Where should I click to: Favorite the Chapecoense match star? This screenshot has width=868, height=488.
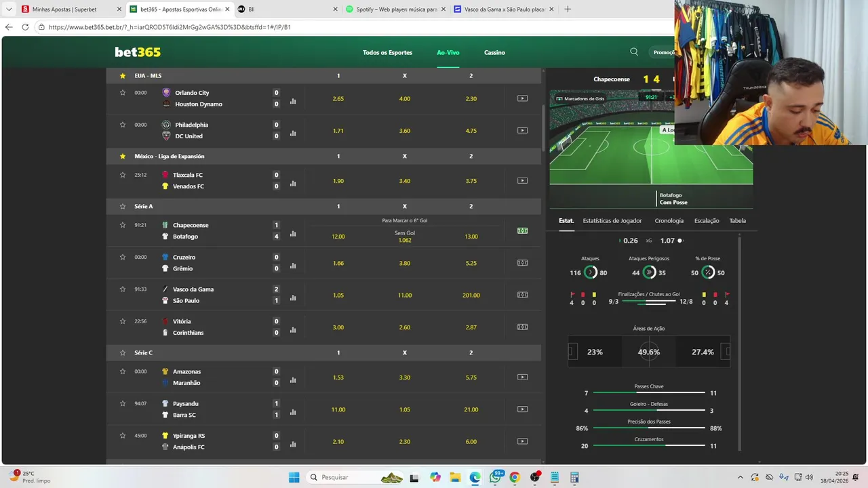point(123,225)
